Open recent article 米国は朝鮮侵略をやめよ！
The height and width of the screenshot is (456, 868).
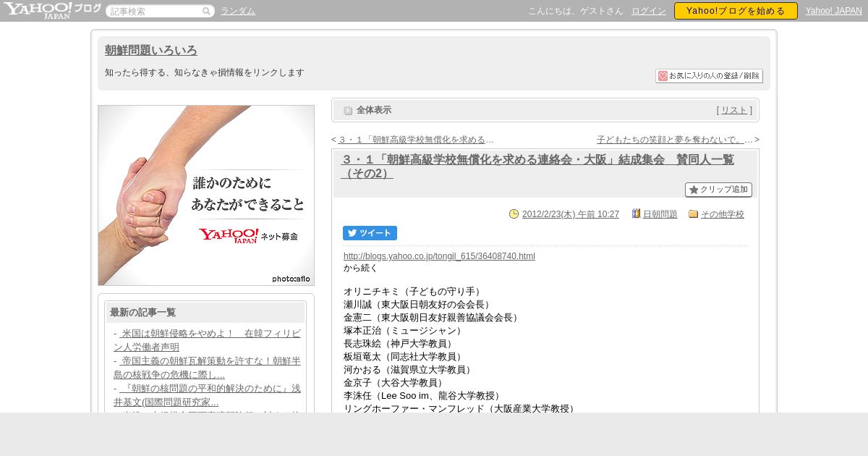tap(207, 340)
